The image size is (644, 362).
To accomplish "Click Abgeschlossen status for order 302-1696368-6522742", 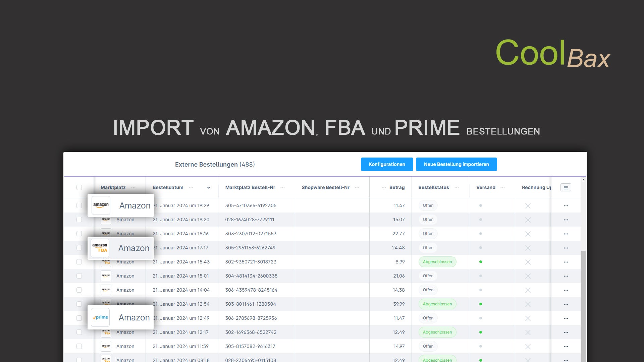I will (x=437, y=332).
